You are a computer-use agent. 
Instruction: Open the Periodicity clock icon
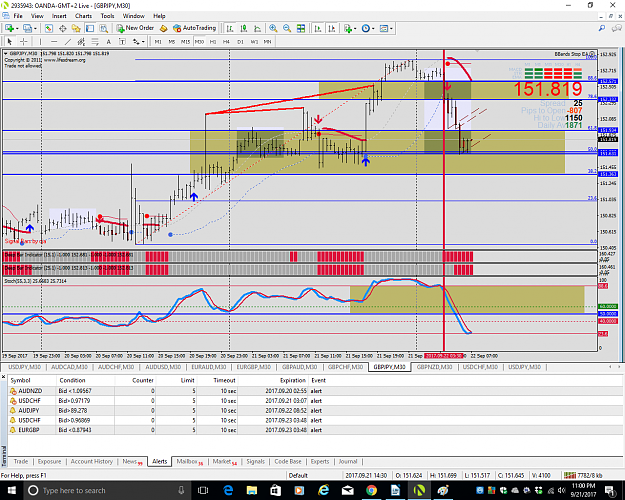point(366,28)
